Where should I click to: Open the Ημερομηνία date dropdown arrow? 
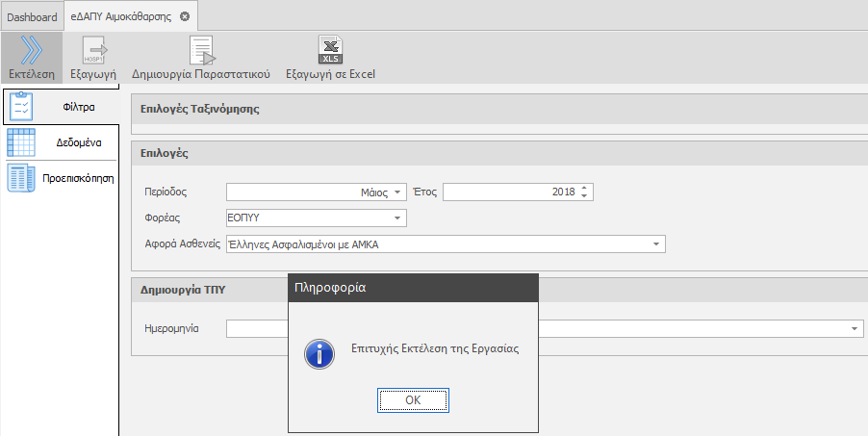click(855, 329)
